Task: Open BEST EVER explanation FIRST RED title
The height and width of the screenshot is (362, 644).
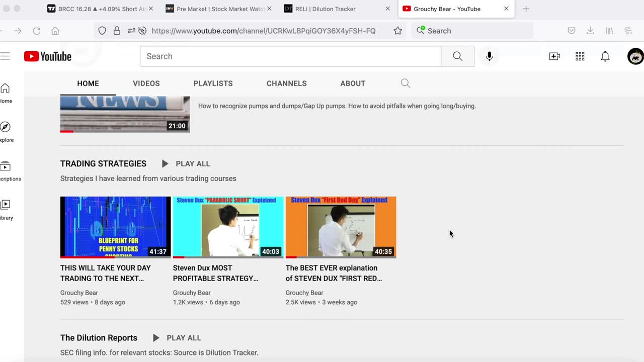Action: pos(334,273)
